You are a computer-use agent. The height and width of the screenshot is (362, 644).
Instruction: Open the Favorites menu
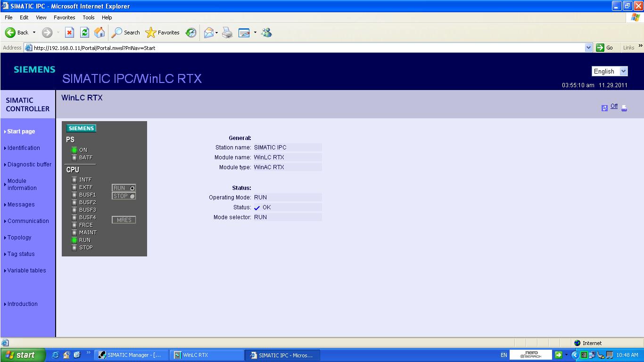65,17
